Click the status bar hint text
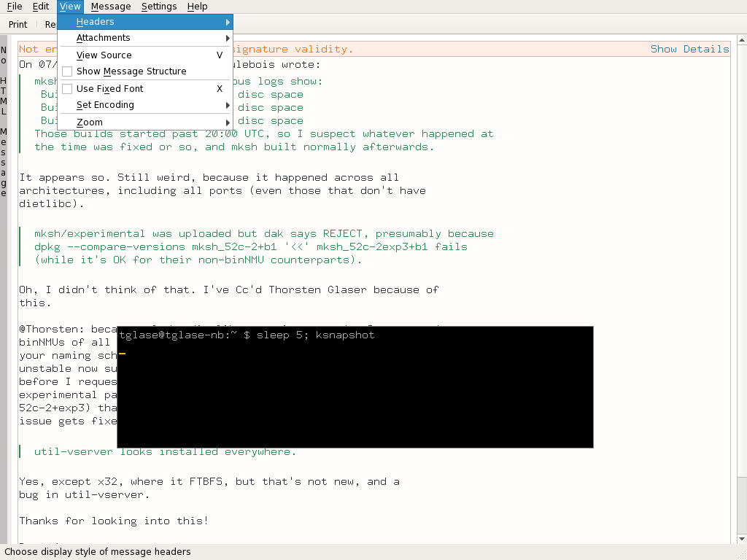The image size is (747, 560). tap(98, 552)
